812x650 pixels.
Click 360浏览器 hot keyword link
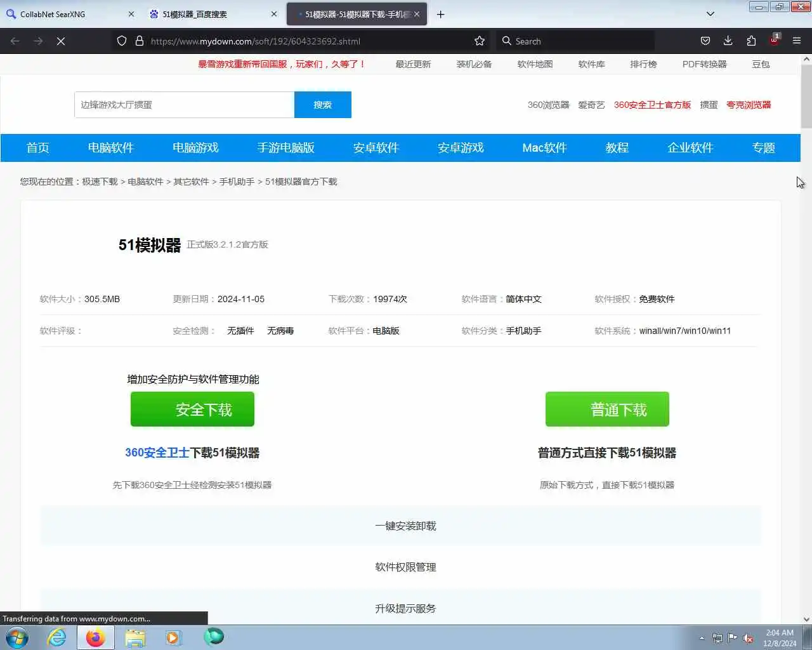pyautogui.click(x=548, y=105)
